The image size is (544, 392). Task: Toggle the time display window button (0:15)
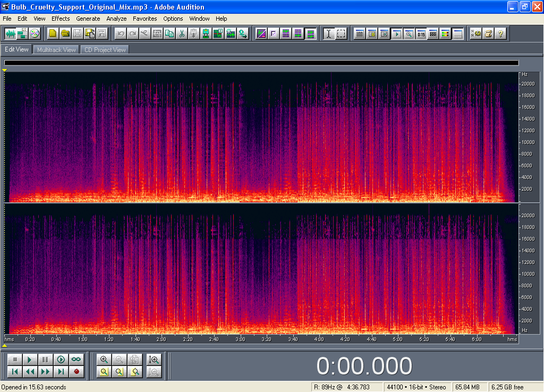click(x=421, y=33)
